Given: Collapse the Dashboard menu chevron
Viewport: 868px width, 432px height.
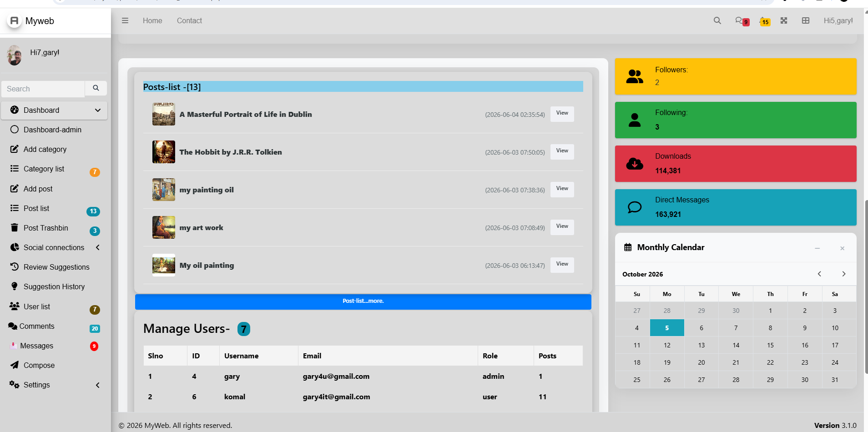Looking at the screenshot, I should (98, 110).
